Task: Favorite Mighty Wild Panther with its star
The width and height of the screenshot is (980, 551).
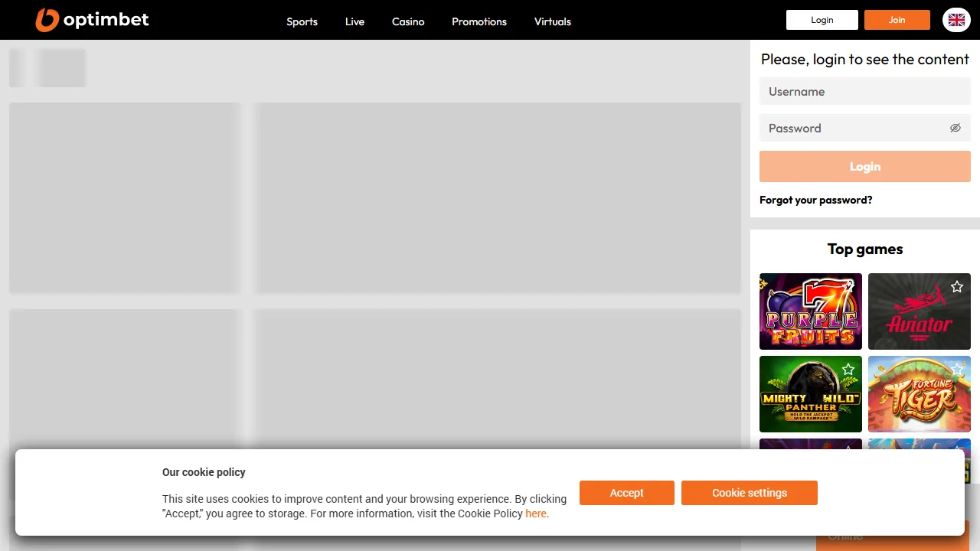Action: pyautogui.click(x=848, y=369)
